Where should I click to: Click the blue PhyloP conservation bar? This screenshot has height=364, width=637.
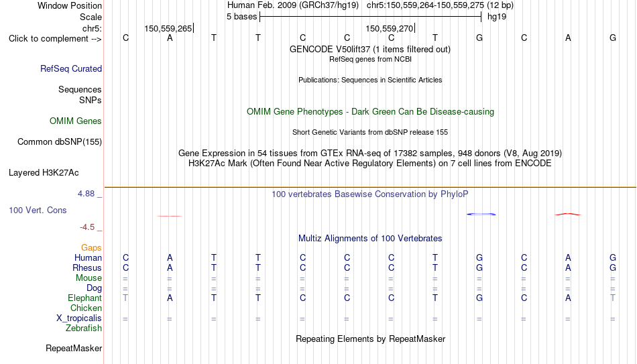coord(481,214)
